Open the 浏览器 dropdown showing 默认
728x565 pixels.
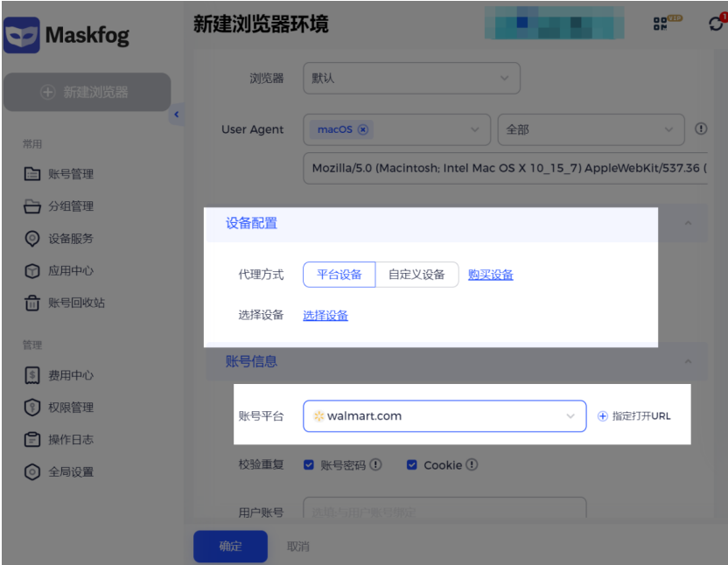411,78
